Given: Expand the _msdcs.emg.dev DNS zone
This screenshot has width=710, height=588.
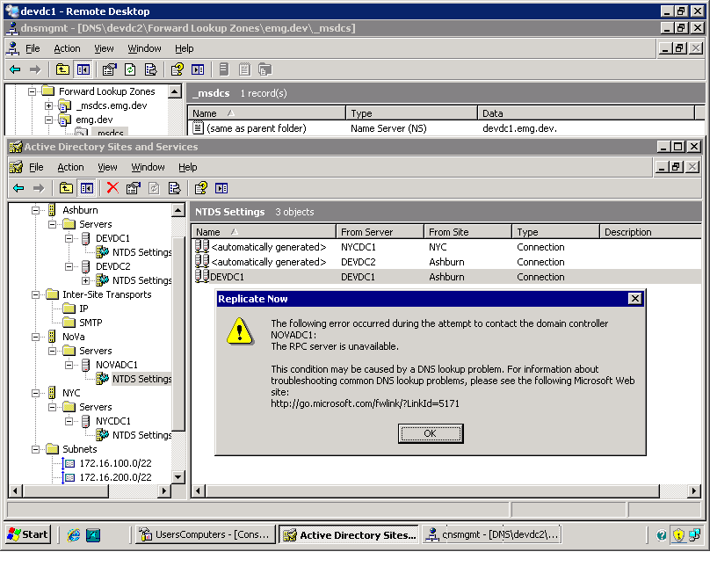Looking at the screenshot, I should (49, 105).
